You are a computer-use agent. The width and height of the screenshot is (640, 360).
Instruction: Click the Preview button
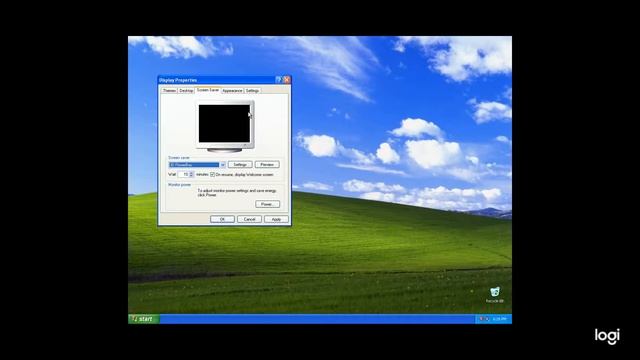(267, 164)
